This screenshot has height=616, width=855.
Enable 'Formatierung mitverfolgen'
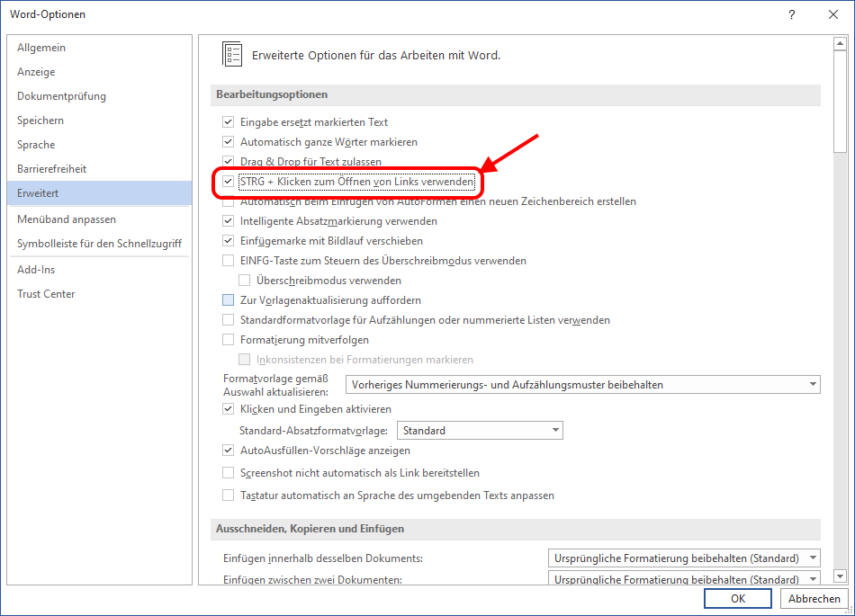(x=228, y=339)
